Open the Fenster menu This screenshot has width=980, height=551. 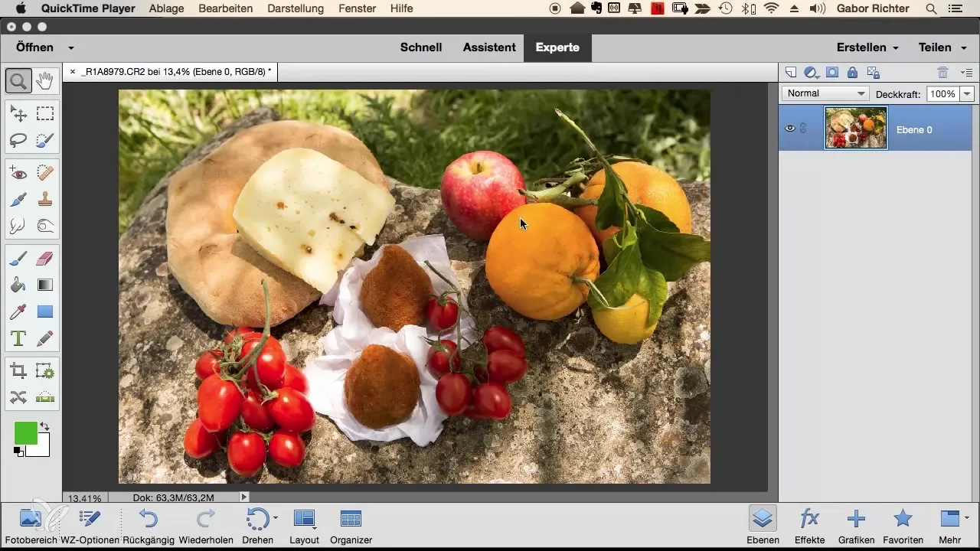click(x=356, y=8)
